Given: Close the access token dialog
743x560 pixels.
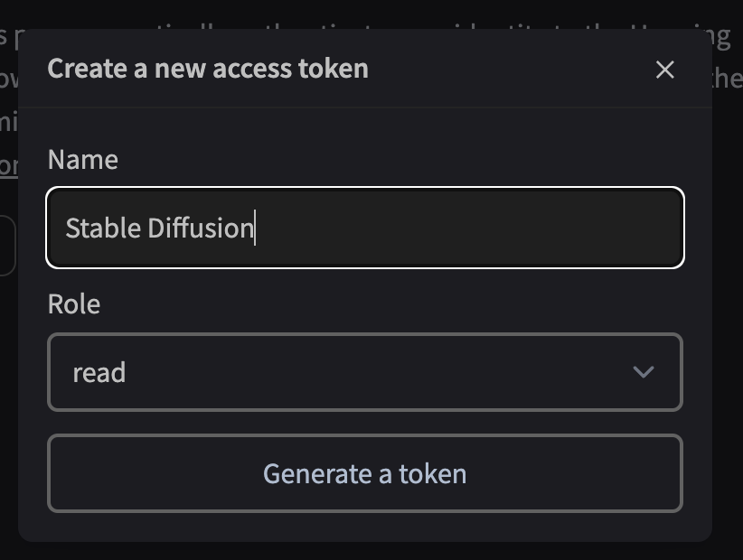Looking at the screenshot, I should pyautogui.click(x=665, y=70).
